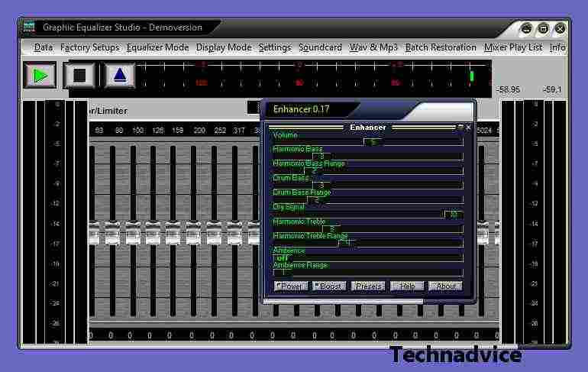The height and width of the screenshot is (372, 588).
Task: Toggle the Boost checkbox in Enhancer
Action: click(329, 286)
